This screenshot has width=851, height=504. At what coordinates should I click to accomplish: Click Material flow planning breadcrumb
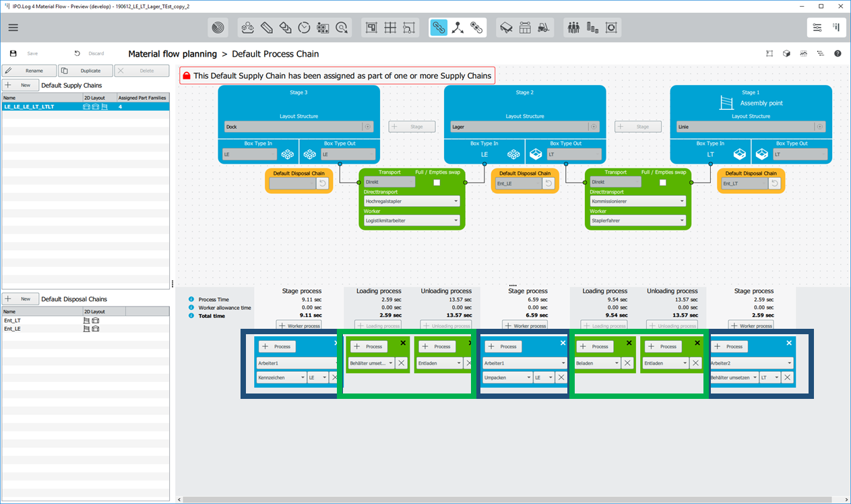(x=170, y=54)
